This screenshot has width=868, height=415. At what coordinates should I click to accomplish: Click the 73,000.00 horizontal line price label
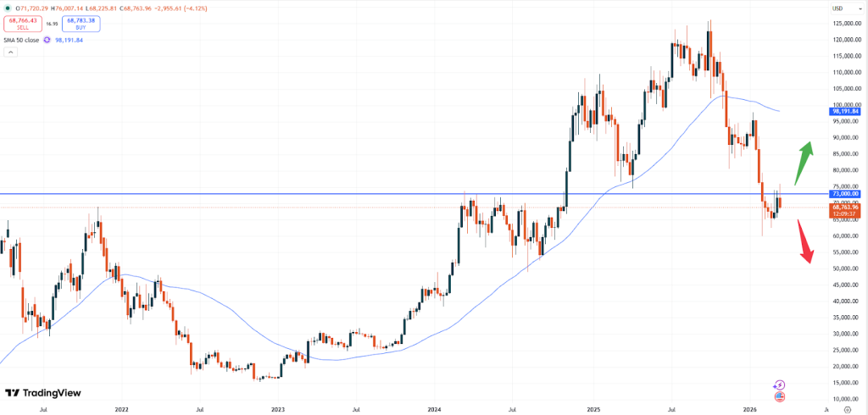tap(843, 194)
